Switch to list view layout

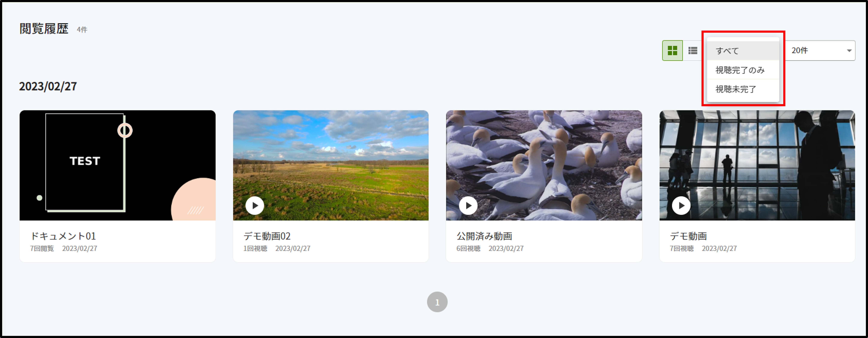pyautogui.click(x=693, y=50)
